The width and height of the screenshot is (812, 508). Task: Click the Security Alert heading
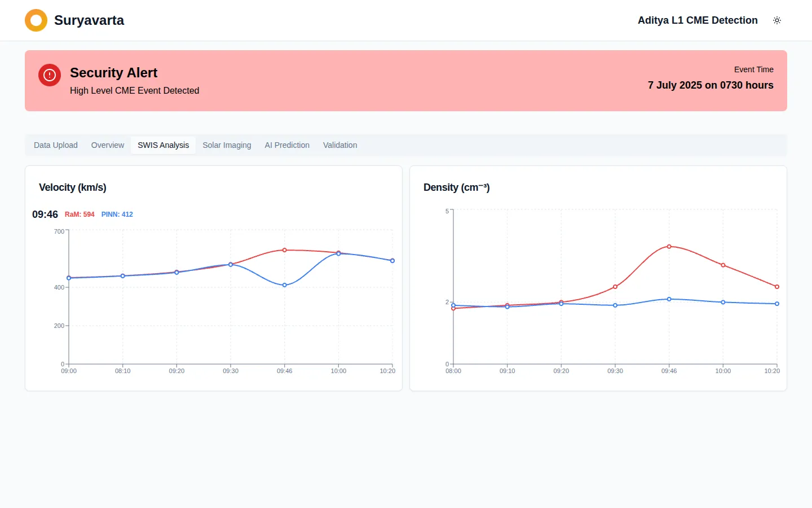click(x=114, y=73)
